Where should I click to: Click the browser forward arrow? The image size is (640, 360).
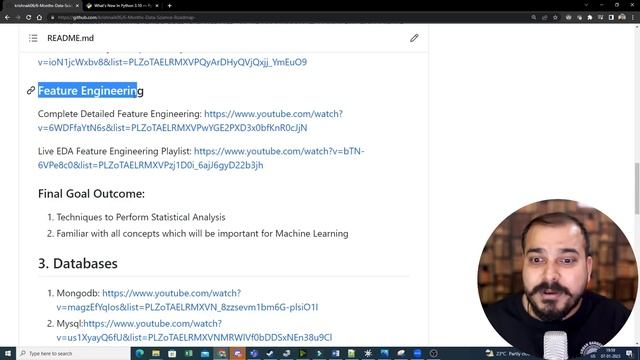(x=18, y=18)
